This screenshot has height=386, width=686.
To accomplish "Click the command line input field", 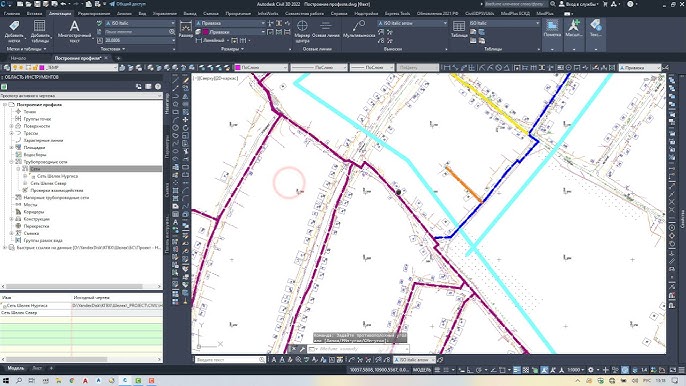I will pyautogui.click(x=358, y=349).
